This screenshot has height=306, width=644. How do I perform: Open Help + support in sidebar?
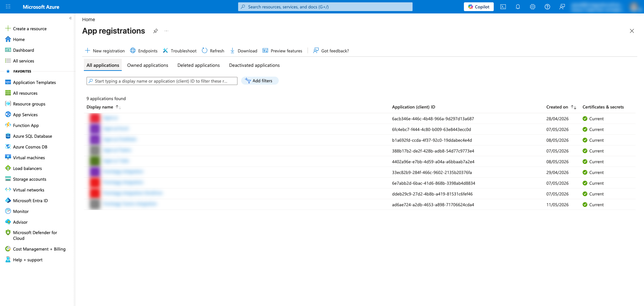[28, 260]
